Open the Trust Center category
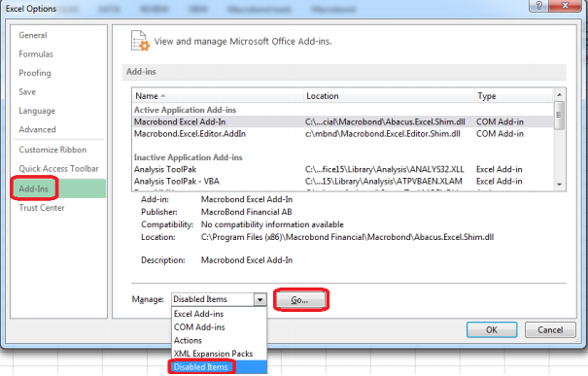Image resolution: width=588 pixels, height=376 pixels. [42, 208]
